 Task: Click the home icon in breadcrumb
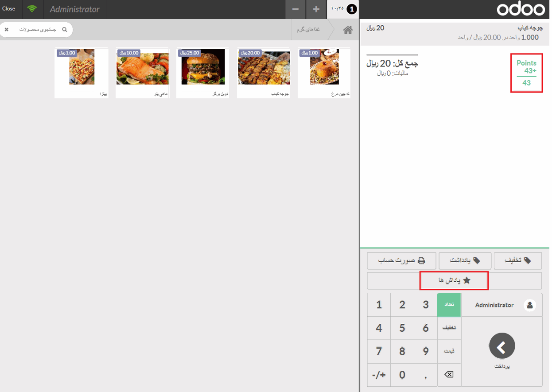tap(348, 30)
